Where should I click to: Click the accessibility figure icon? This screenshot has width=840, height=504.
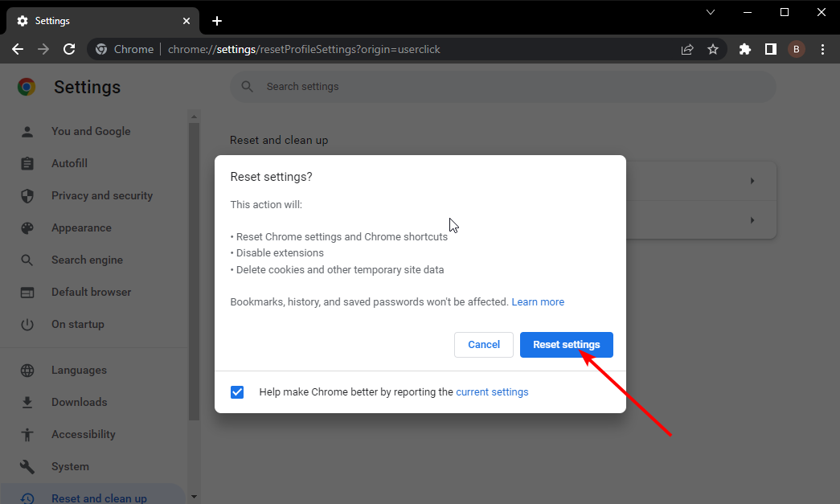pyautogui.click(x=27, y=434)
